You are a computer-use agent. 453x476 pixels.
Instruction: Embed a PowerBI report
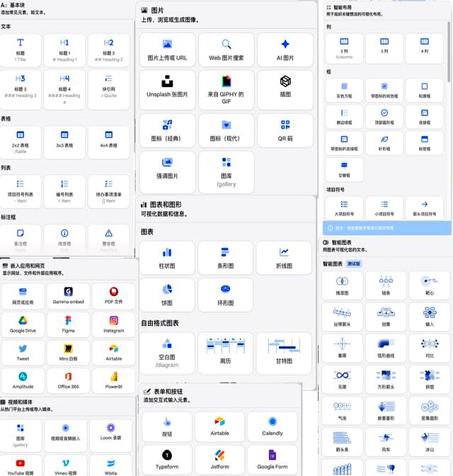[114, 380]
